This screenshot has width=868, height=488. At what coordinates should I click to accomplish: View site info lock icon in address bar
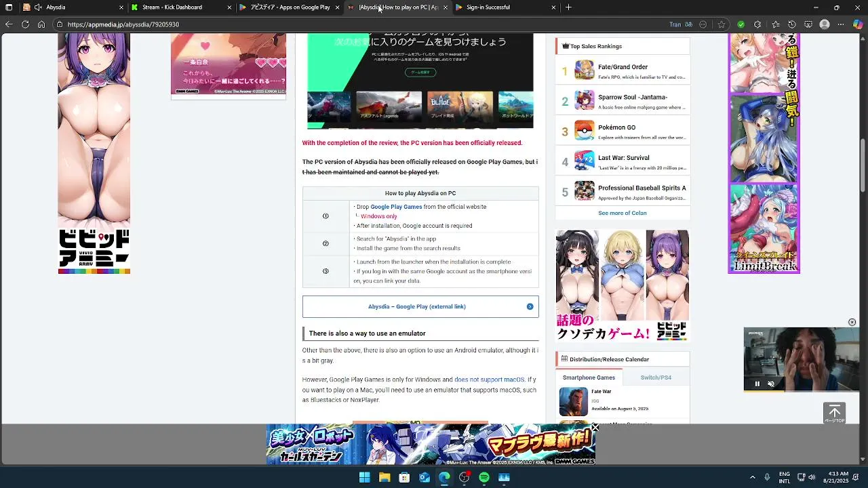(x=60, y=24)
